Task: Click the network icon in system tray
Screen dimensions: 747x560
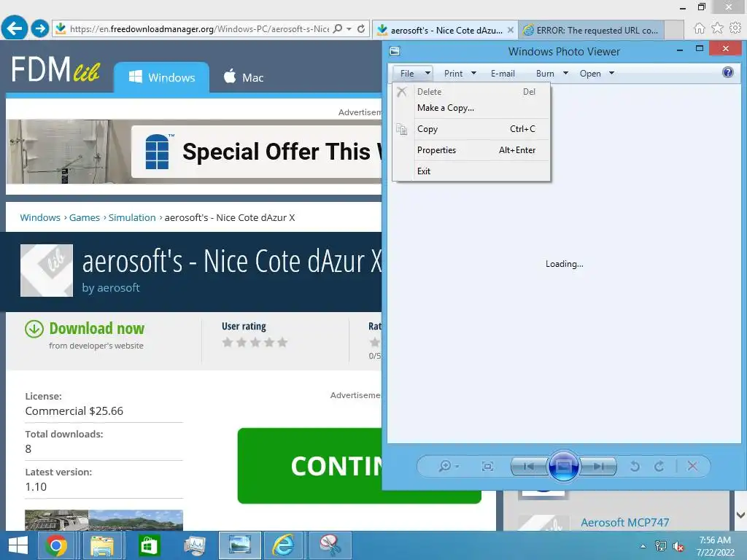Action: click(661, 546)
